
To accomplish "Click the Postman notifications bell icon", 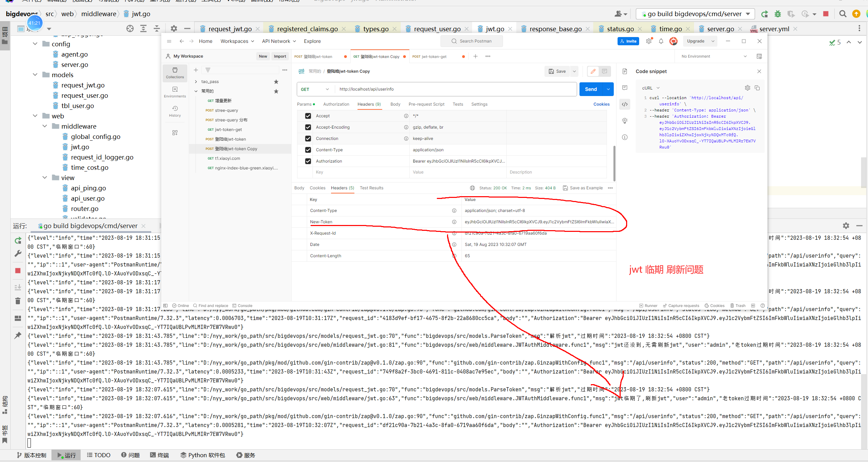I will [661, 41].
